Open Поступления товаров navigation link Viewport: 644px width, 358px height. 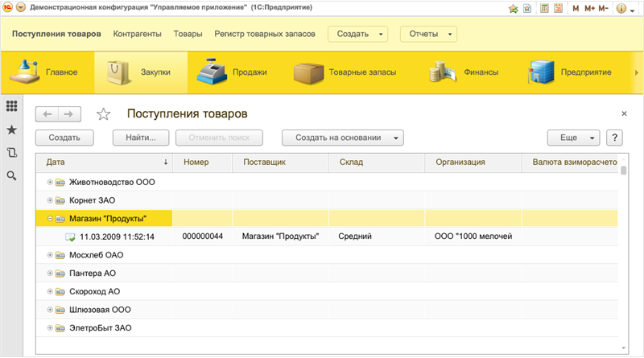pyautogui.click(x=56, y=34)
